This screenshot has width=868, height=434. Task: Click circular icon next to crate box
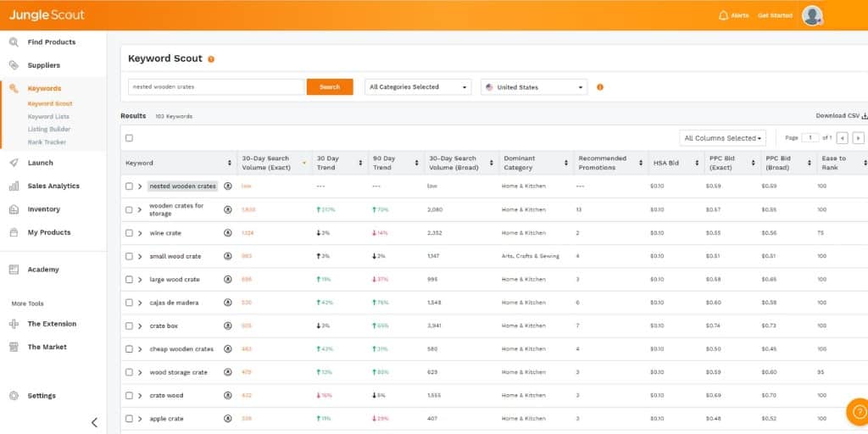click(227, 326)
